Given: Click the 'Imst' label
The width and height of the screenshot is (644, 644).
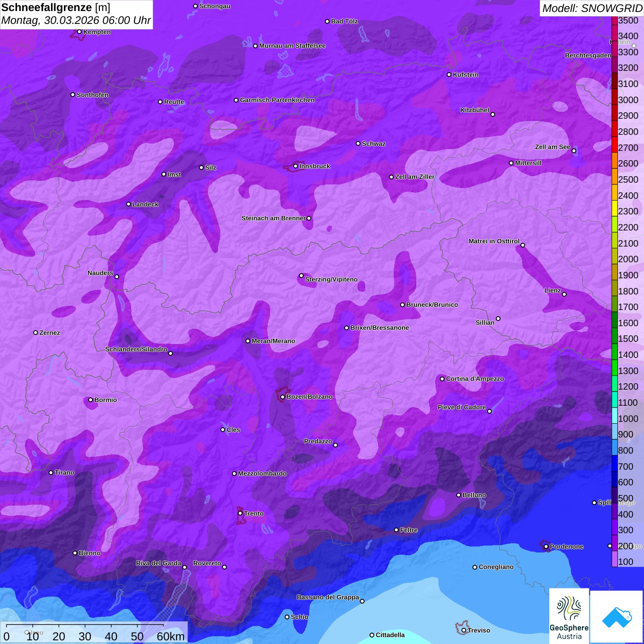Looking at the screenshot, I should 174,174.
